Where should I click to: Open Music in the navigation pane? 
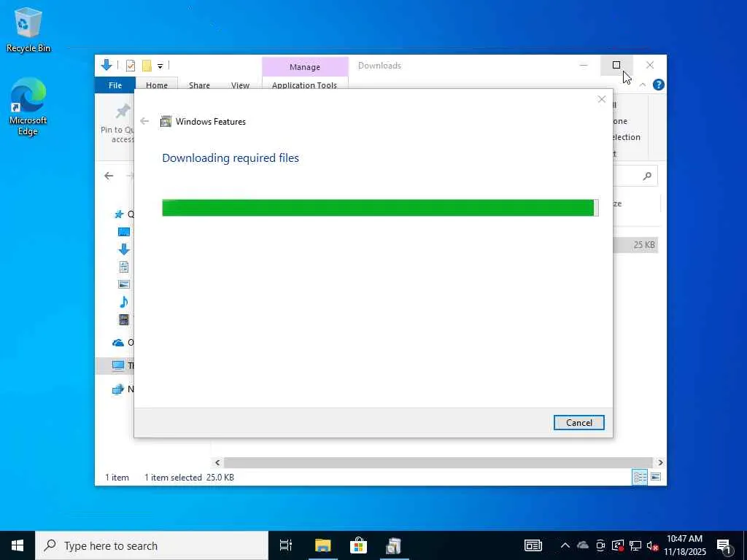click(x=124, y=302)
